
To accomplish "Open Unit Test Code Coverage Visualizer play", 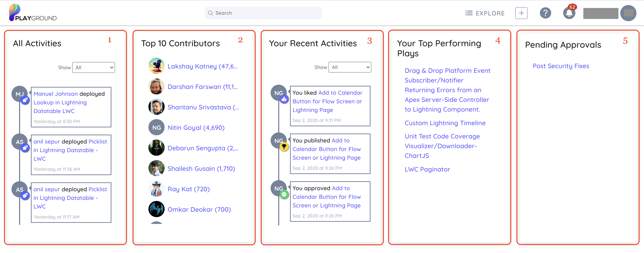I will click(442, 146).
